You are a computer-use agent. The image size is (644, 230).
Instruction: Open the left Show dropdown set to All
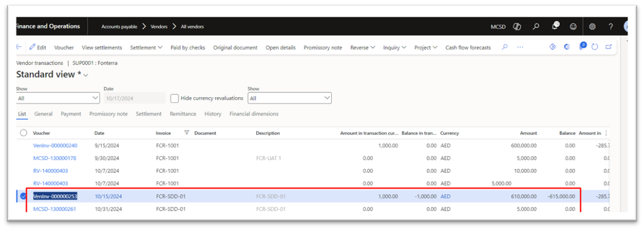pos(58,98)
